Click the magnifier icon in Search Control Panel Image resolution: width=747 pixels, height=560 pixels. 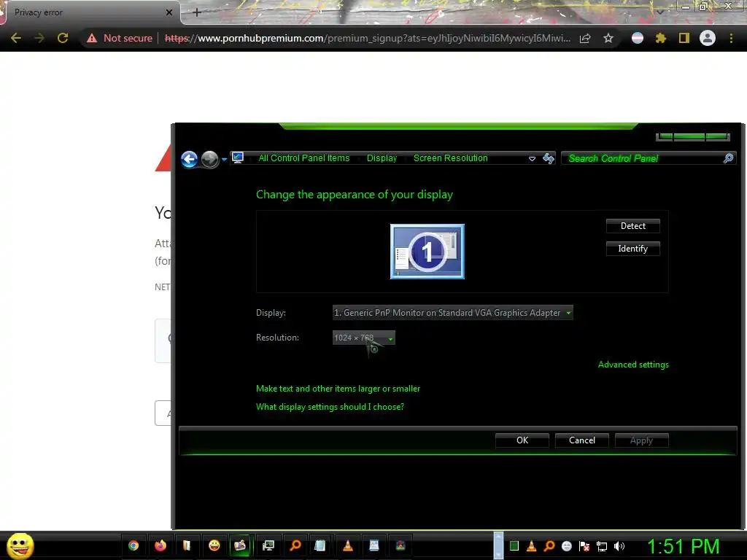(x=728, y=158)
